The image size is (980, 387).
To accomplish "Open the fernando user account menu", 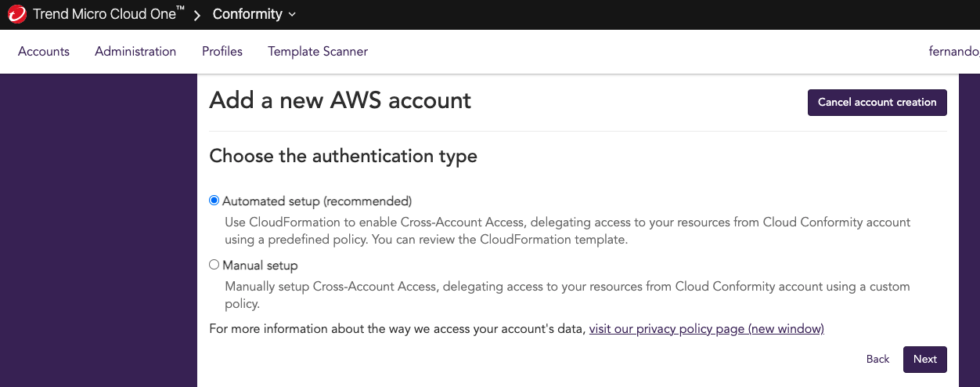I will pos(953,52).
